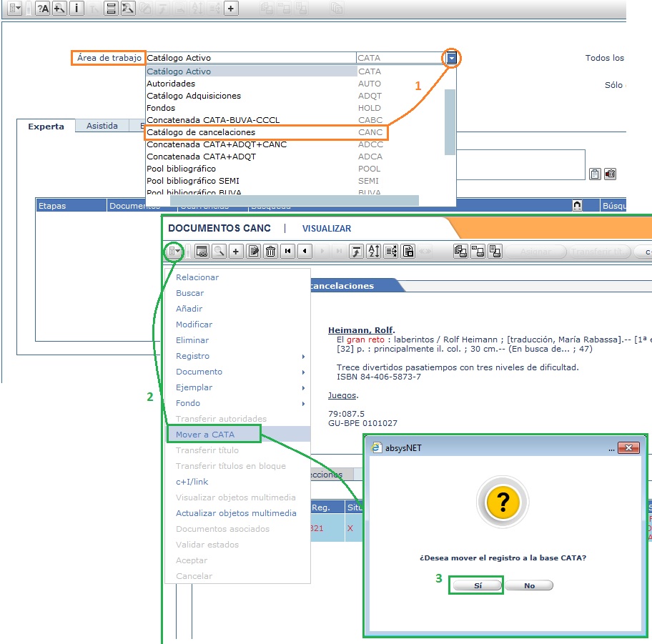652x644 pixels.
Task: Click the trash delete icon in CANC toolbar
Action: pos(271,251)
